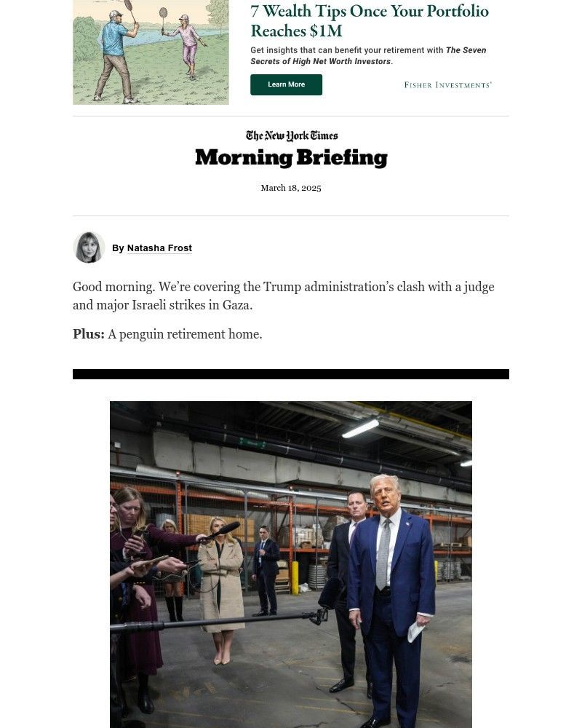The image size is (582, 728).
Task: Click the penguin retirement home text
Action: tap(186, 334)
